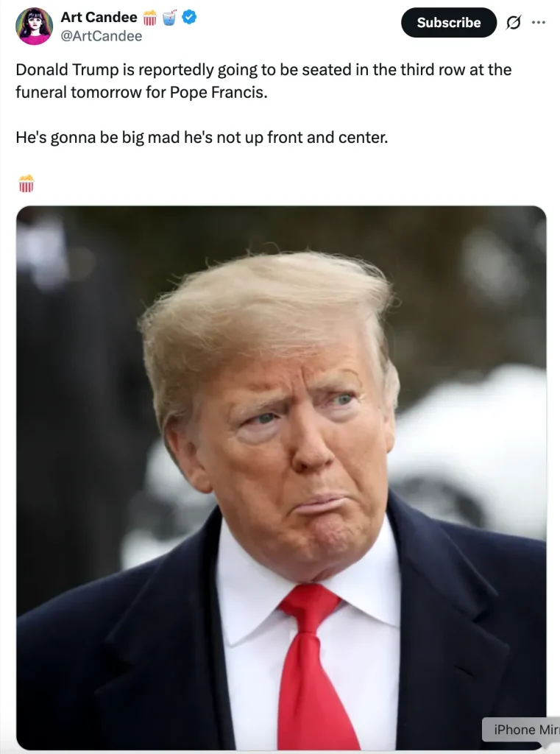The height and width of the screenshot is (754, 560).
Task: Open the three-dot more options menu
Action: pyautogui.click(x=539, y=22)
